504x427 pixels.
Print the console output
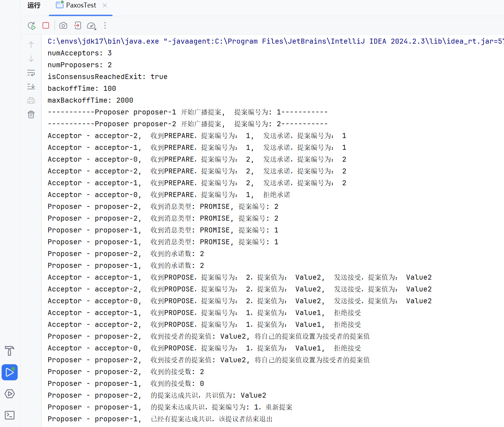coord(31,100)
